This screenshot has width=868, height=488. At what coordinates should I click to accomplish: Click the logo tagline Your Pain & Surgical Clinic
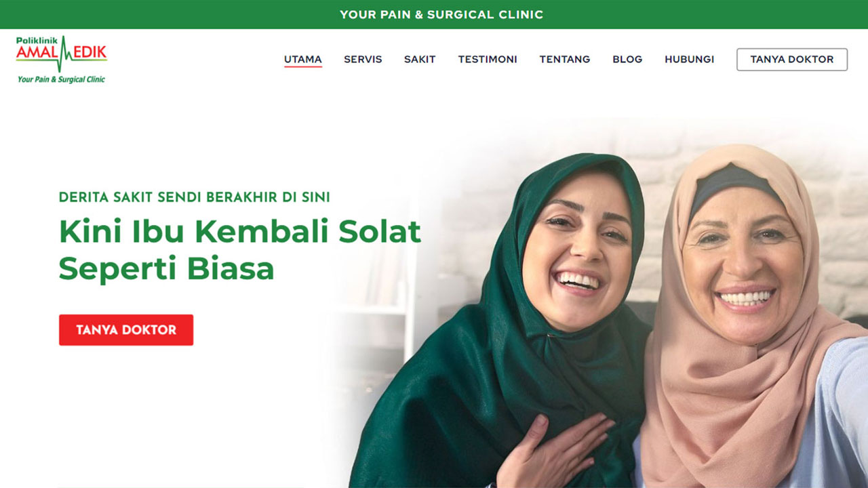61,79
